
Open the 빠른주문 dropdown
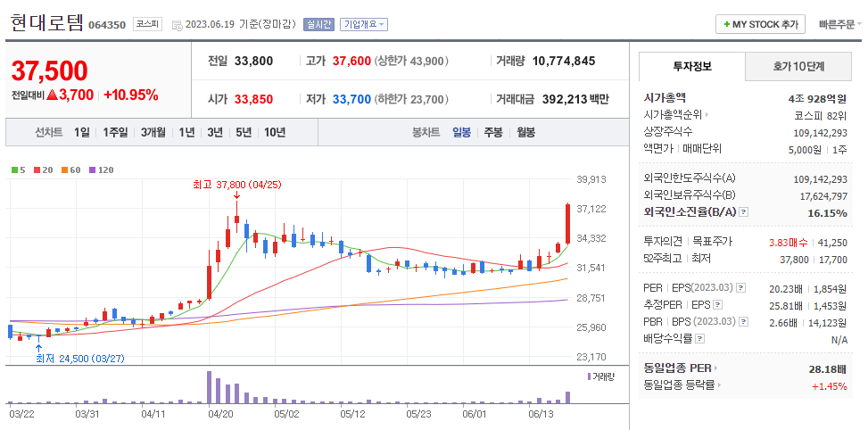click(841, 24)
